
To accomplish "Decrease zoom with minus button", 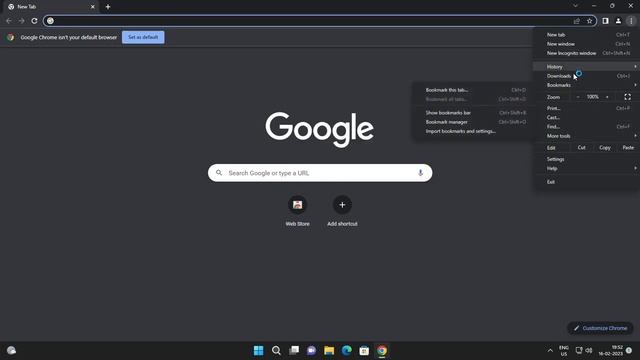I will 578,97.
